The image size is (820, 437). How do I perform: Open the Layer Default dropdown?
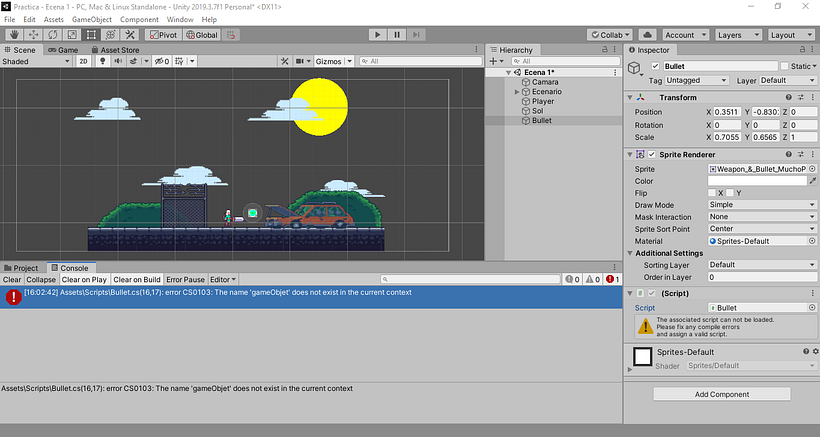pyautogui.click(x=787, y=80)
